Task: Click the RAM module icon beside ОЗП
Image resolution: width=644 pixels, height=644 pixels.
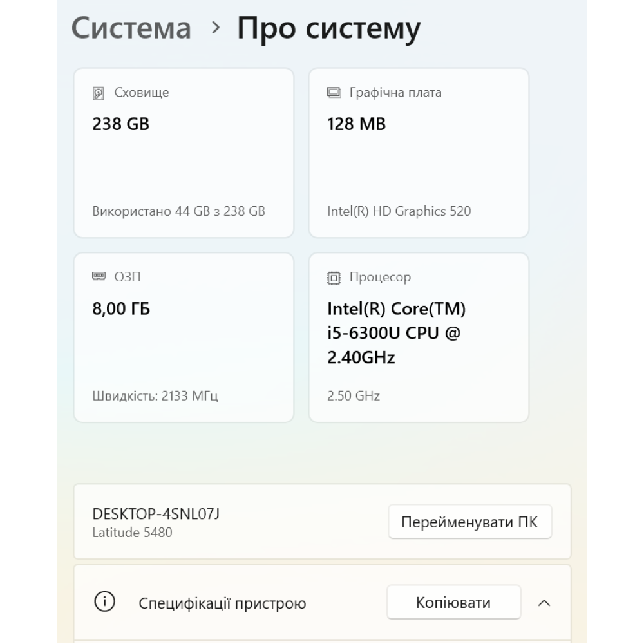Action: [x=99, y=277]
